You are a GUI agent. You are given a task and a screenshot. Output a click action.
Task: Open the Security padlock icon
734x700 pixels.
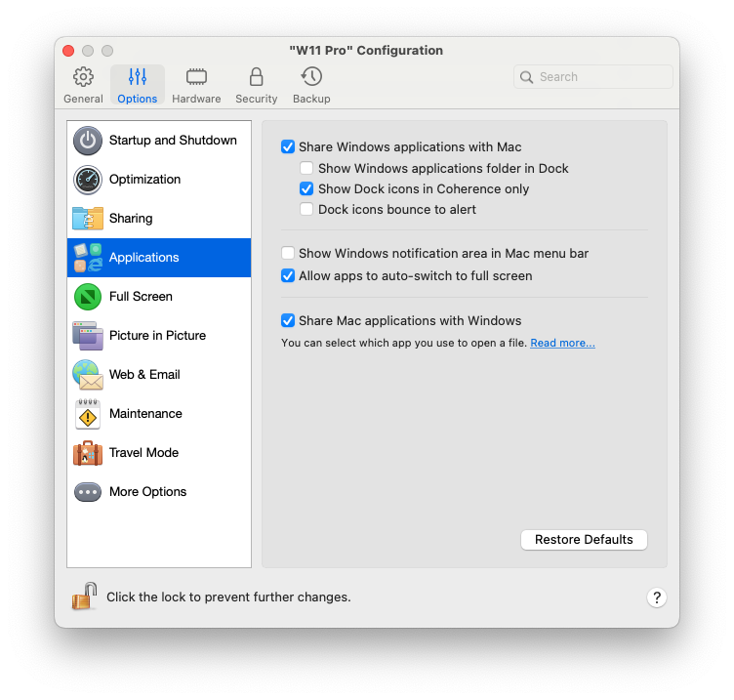[256, 77]
